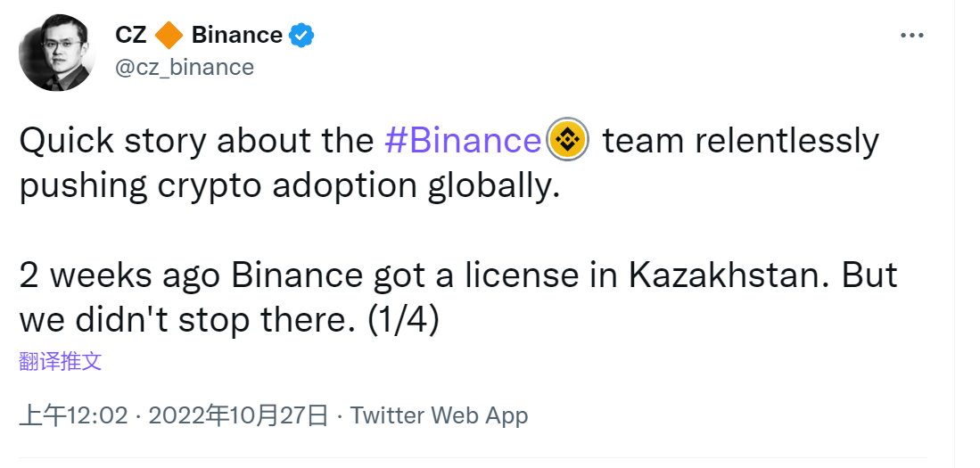
Task: Open the three-dot more options menu
Action: pos(911,37)
